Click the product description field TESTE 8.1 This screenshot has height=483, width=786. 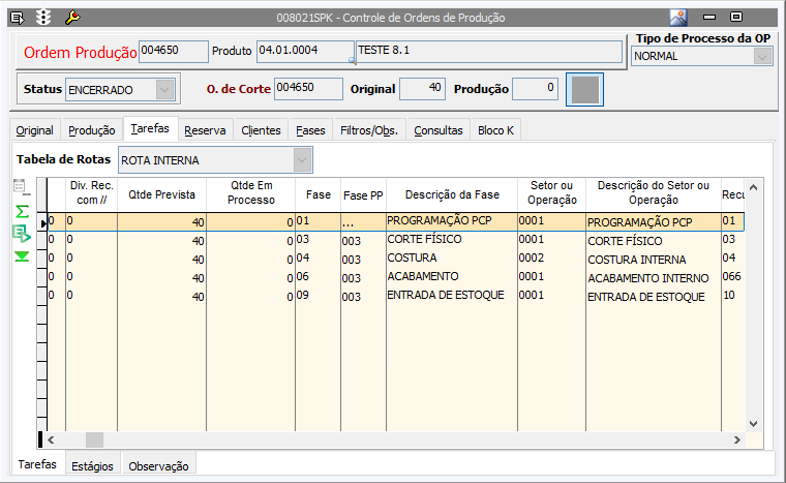[x=489, y=51]
